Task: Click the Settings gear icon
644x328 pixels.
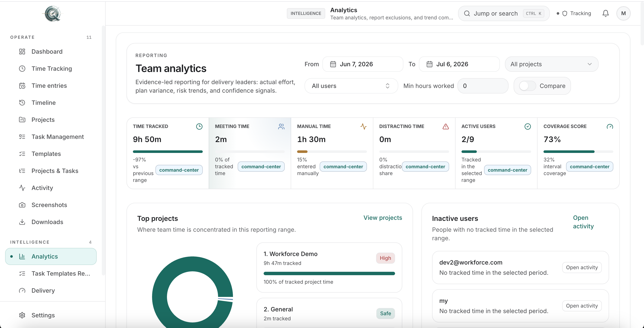Action: click(22, 315)
